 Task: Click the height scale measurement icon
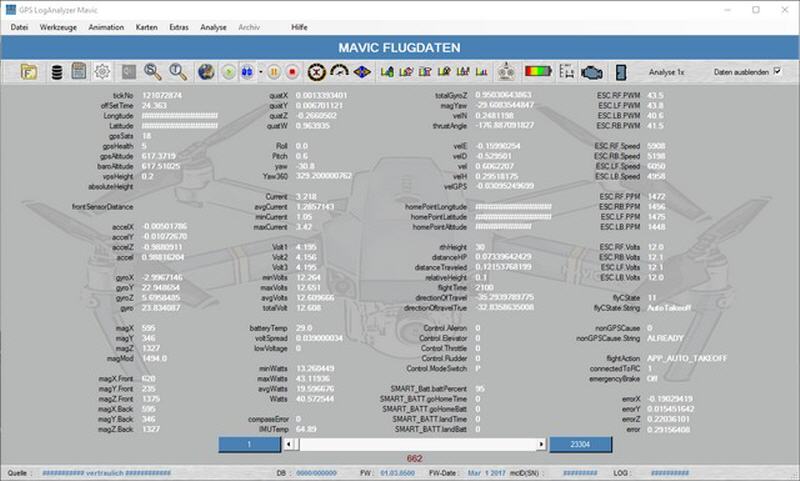(x=566, y=71)
